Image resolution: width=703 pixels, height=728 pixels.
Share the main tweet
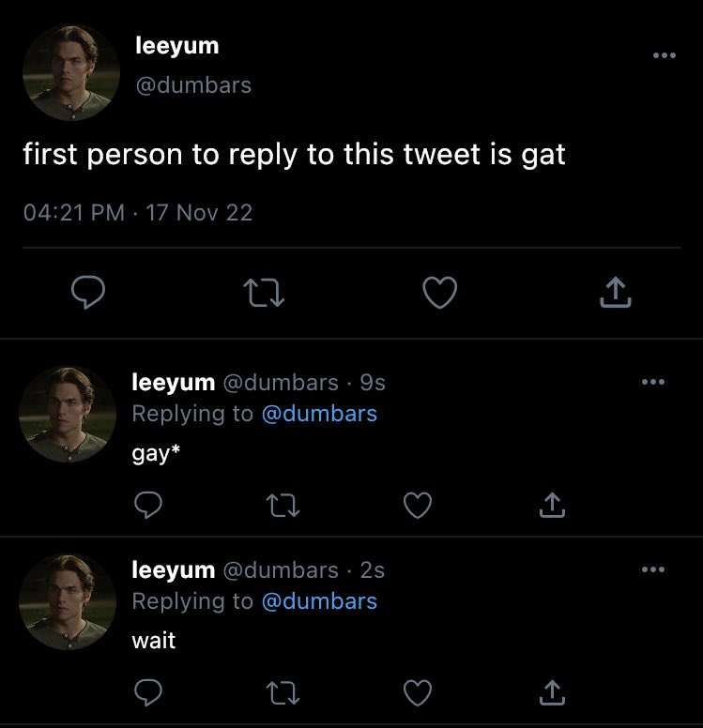[x=615, y=292]
